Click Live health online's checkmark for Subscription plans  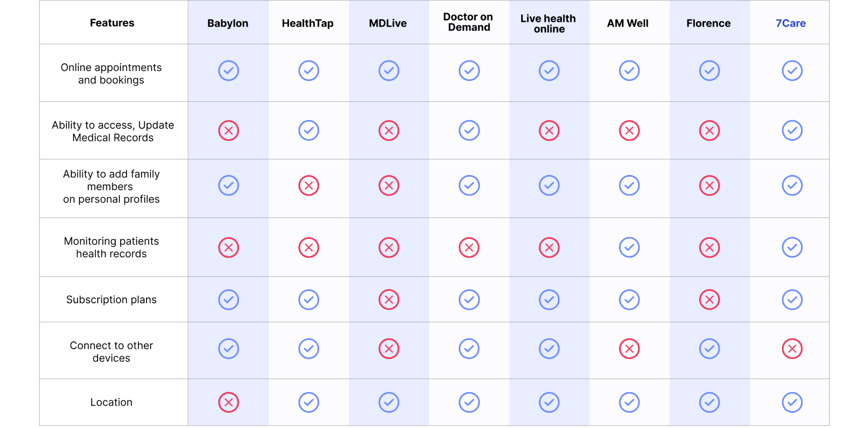pyautogui.click(x=549, y=300)
